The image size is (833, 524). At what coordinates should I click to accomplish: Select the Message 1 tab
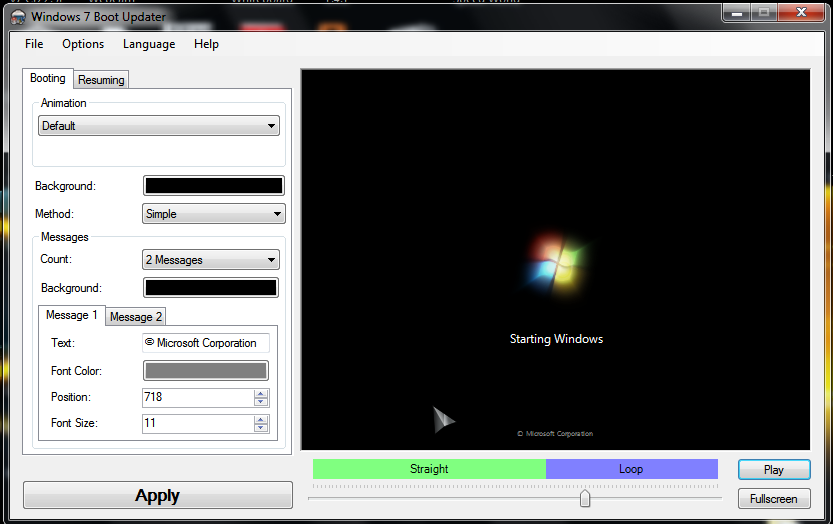(72, 315)
